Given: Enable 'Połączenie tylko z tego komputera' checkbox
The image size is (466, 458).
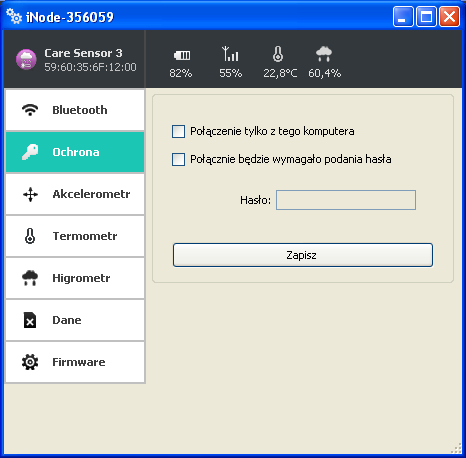Looking at the screenshot, I should [178, 131].
